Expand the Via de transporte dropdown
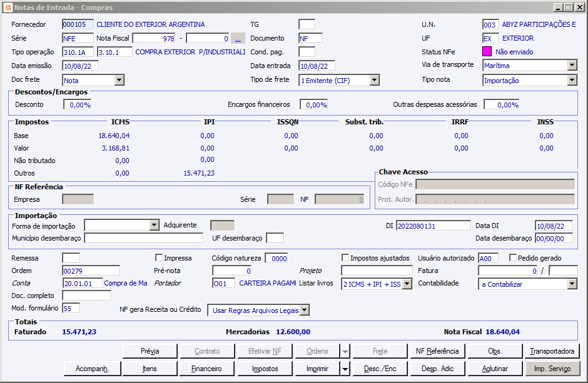Screen dimensions: 588x383 (x=572, y=66)
